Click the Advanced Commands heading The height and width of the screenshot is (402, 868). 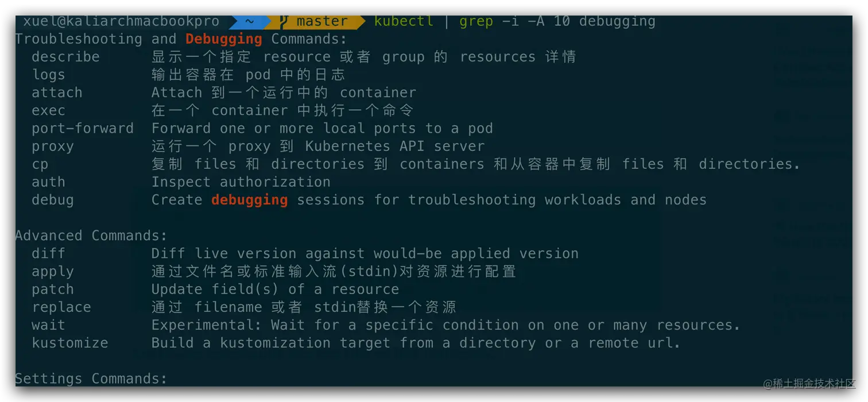(91, 235)
